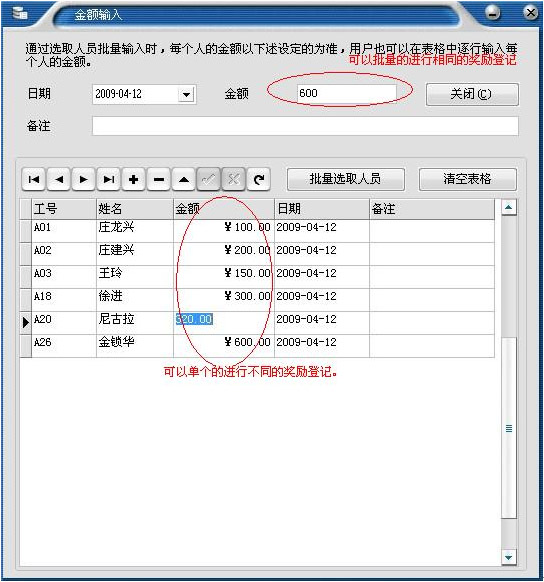This screenshot has width=544, height=582.
Task: Jump to last record navigator button
Action: 108,180
